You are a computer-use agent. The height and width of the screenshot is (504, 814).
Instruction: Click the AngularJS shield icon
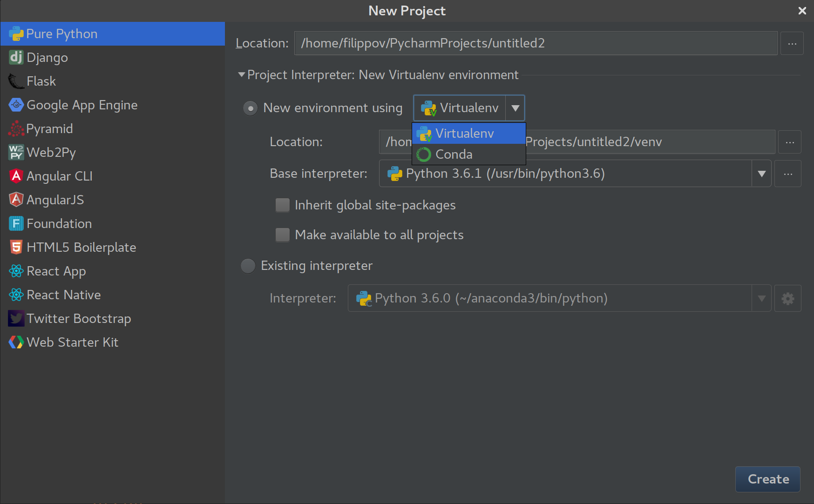point(16,200)
